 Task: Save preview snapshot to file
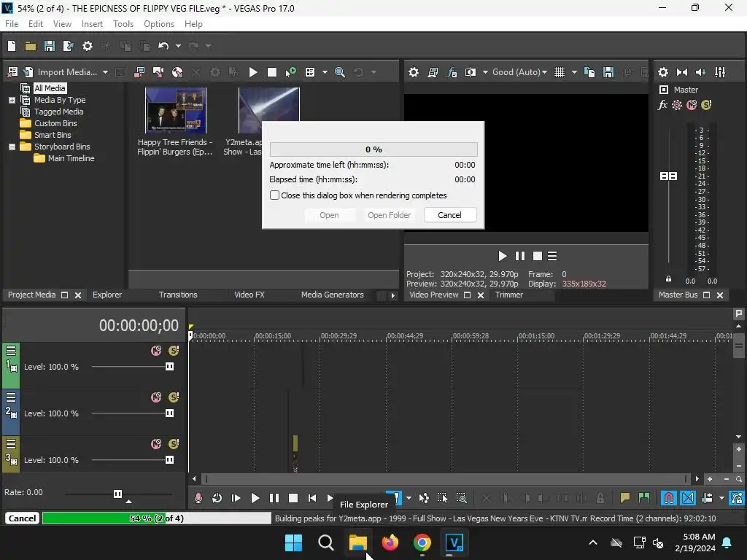pyautogui.click(x=608, y=72)
